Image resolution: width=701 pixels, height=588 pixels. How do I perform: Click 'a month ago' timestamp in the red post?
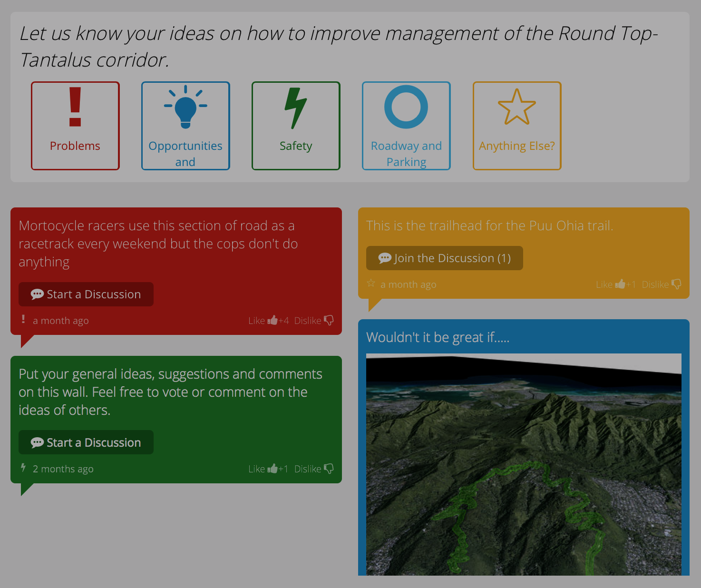(61, 321)
